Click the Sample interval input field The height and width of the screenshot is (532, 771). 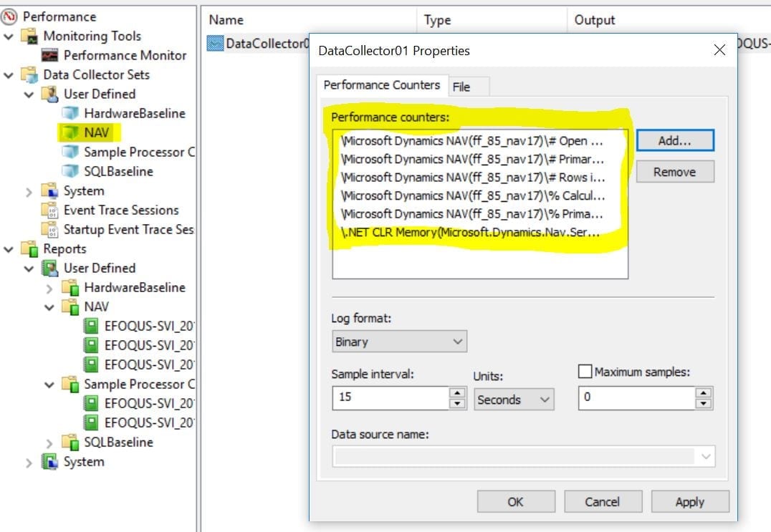[391, 397]
